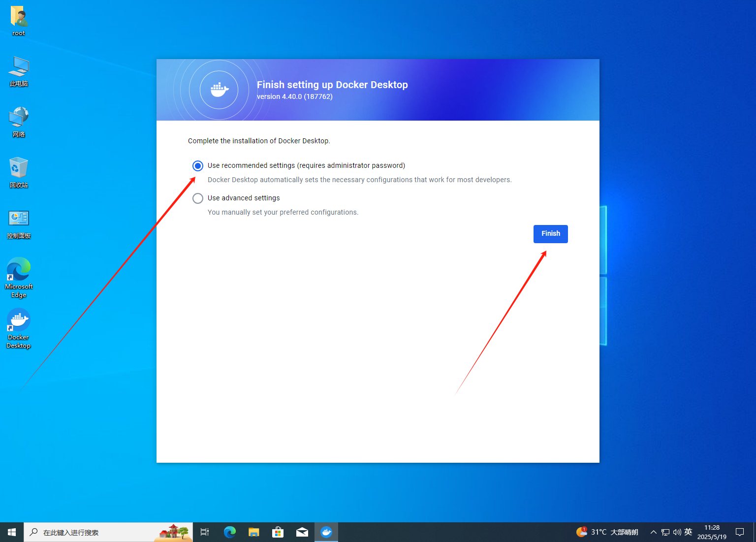This screenshot has width=756, height=542.
Task: Open Microsoft Store from the taskbar
Action: [x=278, y=532]
